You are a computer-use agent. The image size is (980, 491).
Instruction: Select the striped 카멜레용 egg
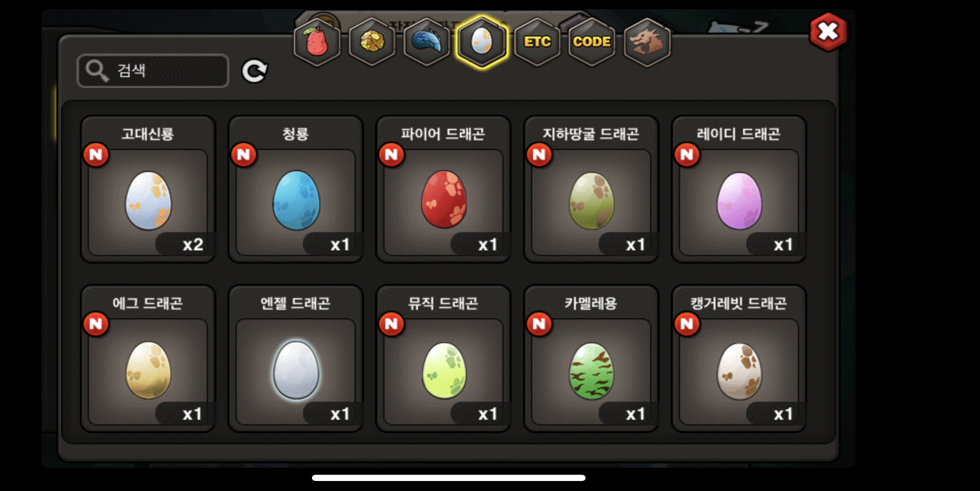point(591,359)
